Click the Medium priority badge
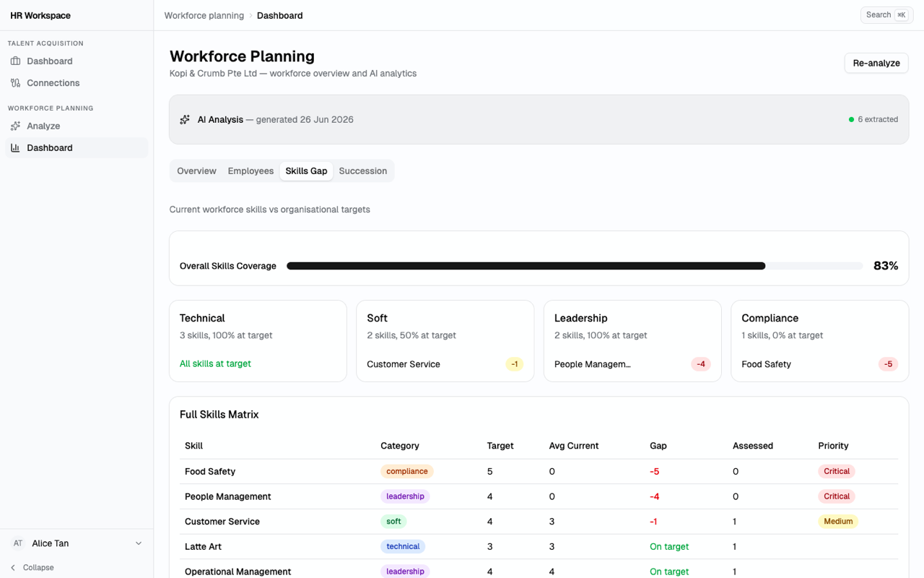This screenshot has width=924, height=578. (x=838, y=522)
